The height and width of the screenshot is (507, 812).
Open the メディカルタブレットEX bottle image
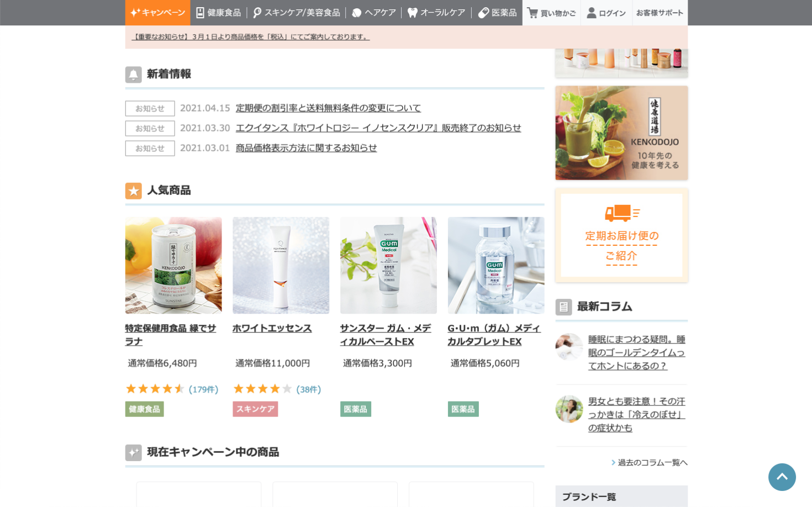[496, 265]
